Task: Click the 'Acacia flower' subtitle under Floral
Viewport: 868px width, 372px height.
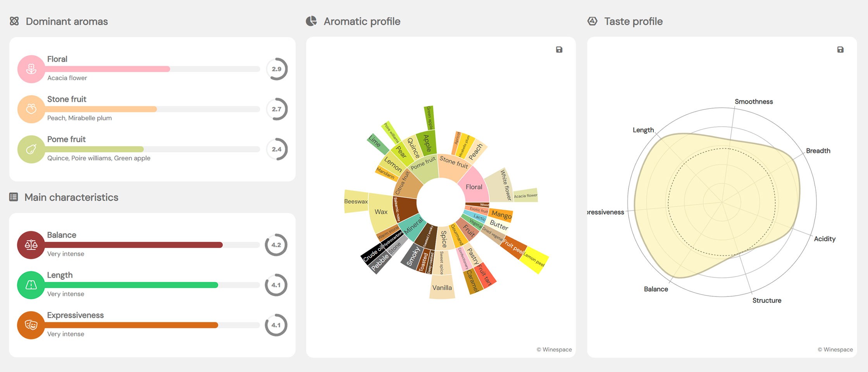Action: 67,78
